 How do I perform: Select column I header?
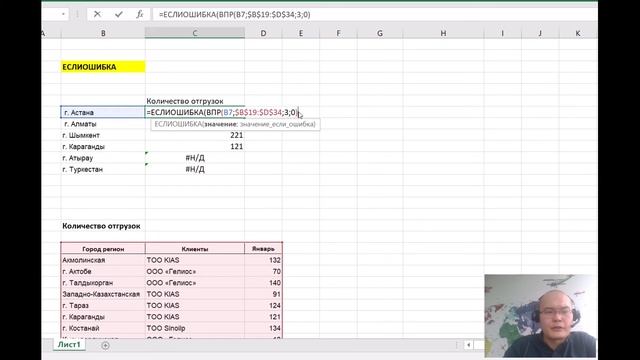pyautogui.click(x=502, y=33)
